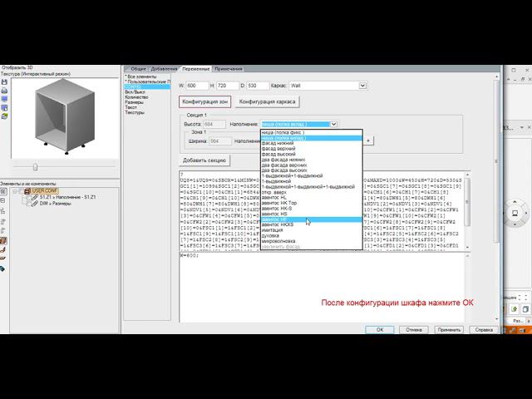Click the blue monitor icon beside 3D preview
The height and width of the screenshot is (399, 532).
[4, 99]
